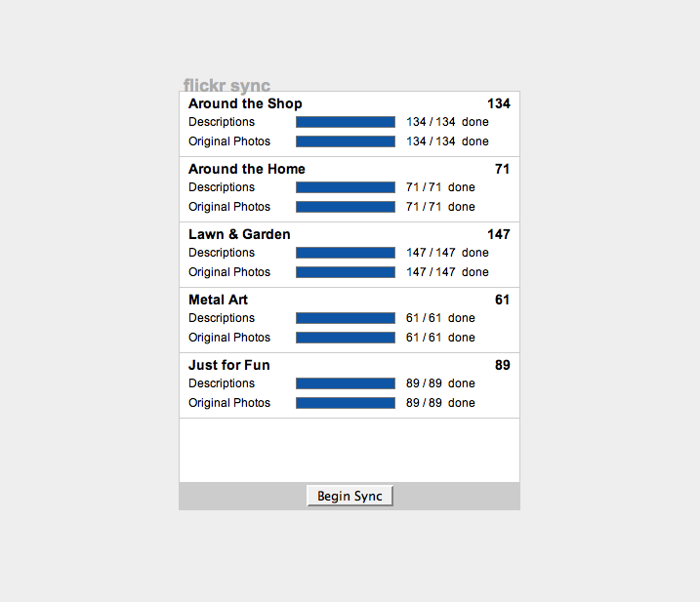Click the flickr sync heading

pyautogui.click(x=226, y=85)
